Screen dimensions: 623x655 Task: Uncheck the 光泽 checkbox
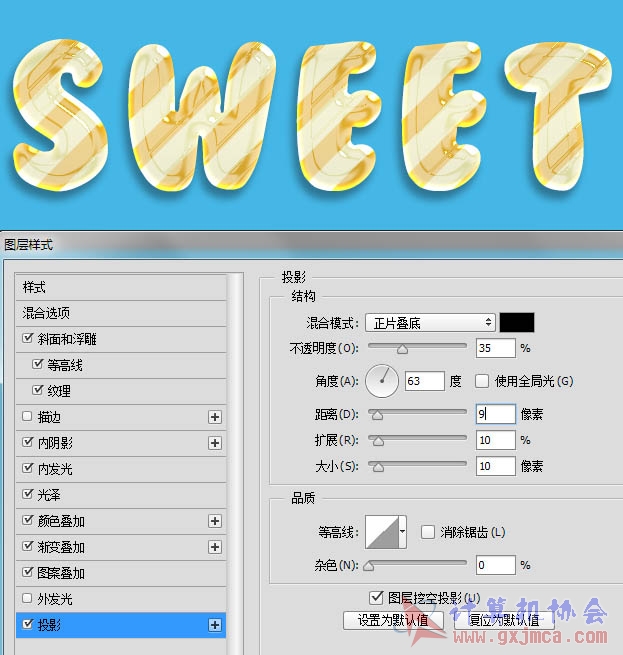pos(28,494)
